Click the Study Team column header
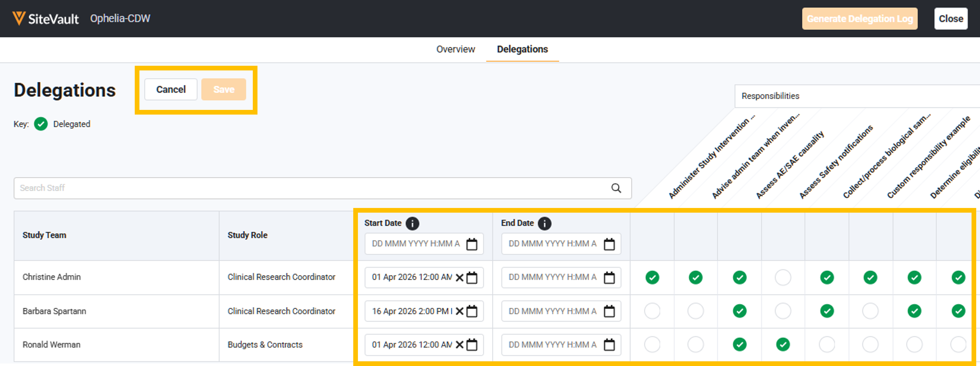This screenshot has height=366, width=980. pos(44,235)
